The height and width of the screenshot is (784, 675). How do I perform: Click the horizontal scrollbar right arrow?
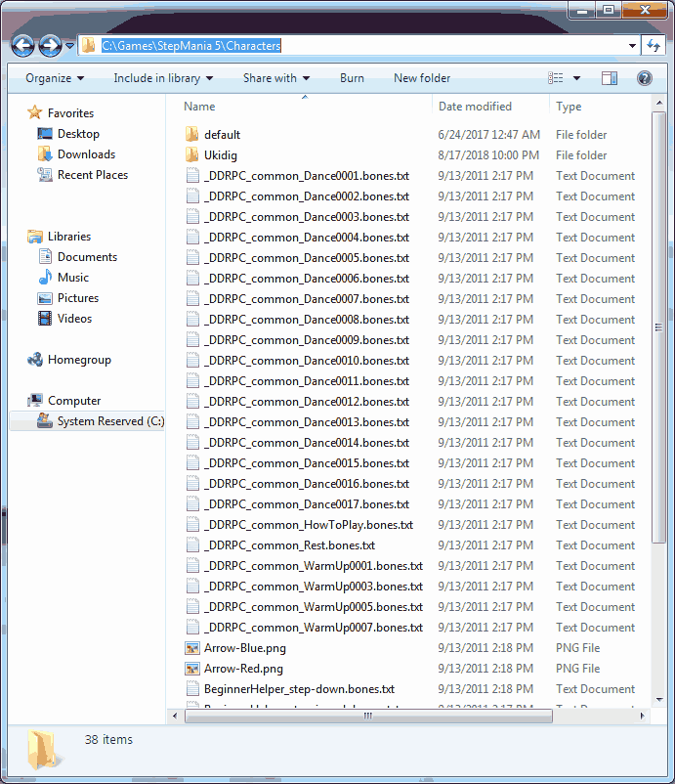pyautogui.click(x=642, y=716)
